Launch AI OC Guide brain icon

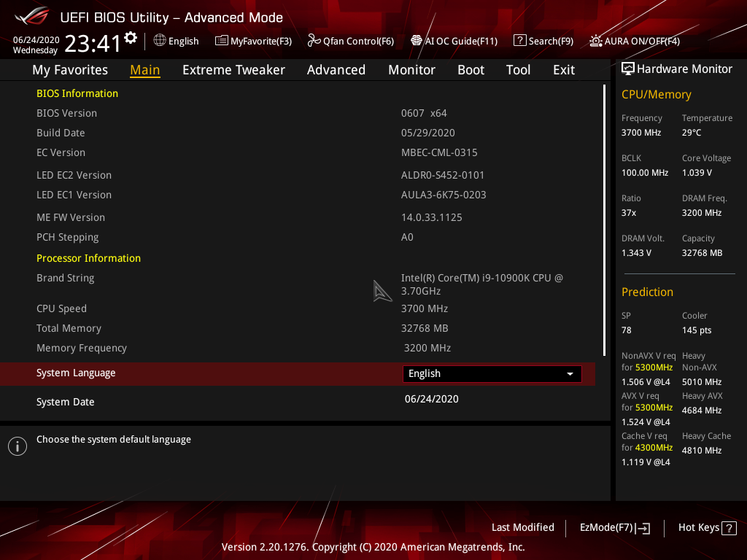(x=417, y=41)
